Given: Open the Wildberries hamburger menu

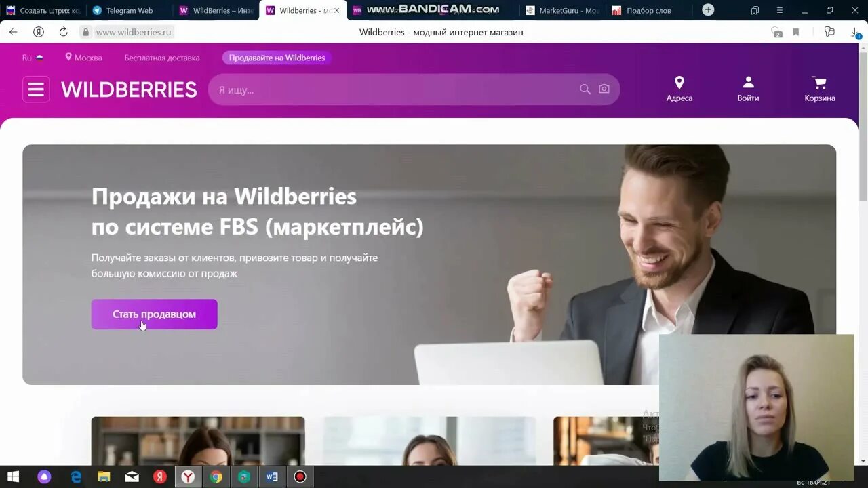Looking at the screenshot, I should pyautogui.click(x=36, y=89).
